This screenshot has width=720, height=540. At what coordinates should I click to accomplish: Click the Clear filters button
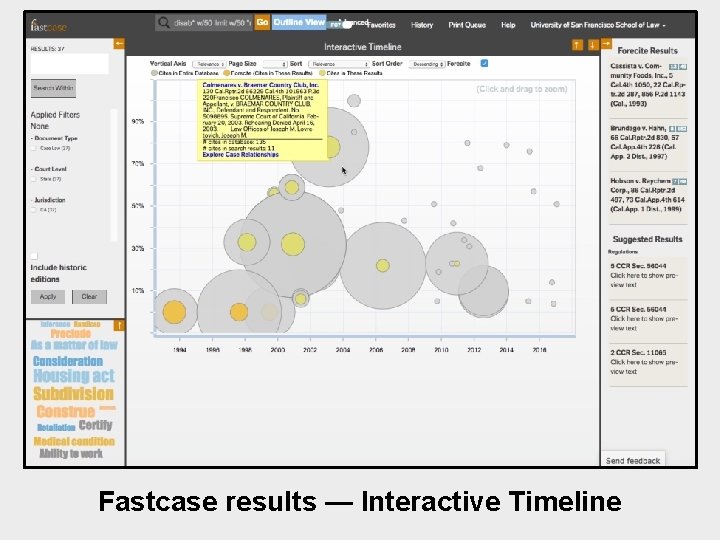click(89, 297)
